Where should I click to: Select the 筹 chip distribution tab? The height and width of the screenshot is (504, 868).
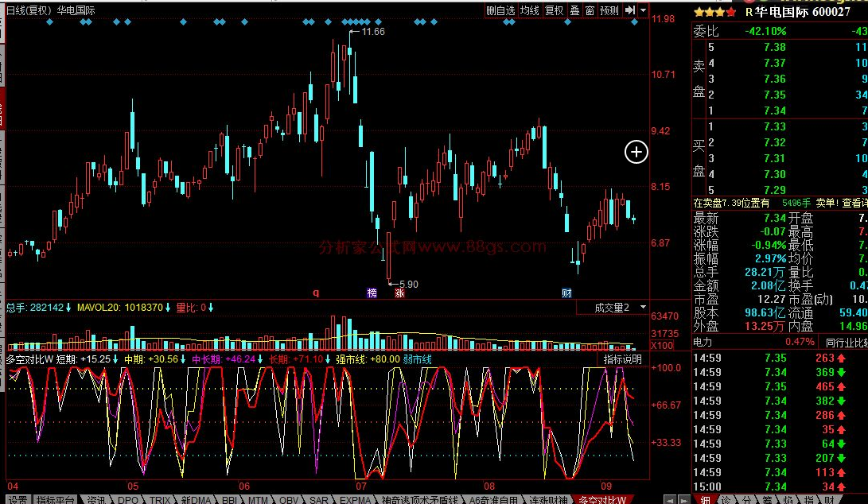coord(767,499)
